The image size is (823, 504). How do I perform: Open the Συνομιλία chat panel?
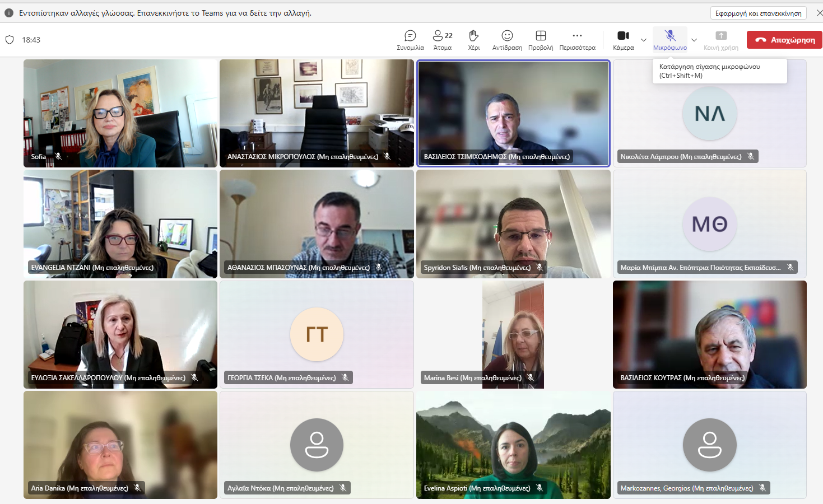410,40
